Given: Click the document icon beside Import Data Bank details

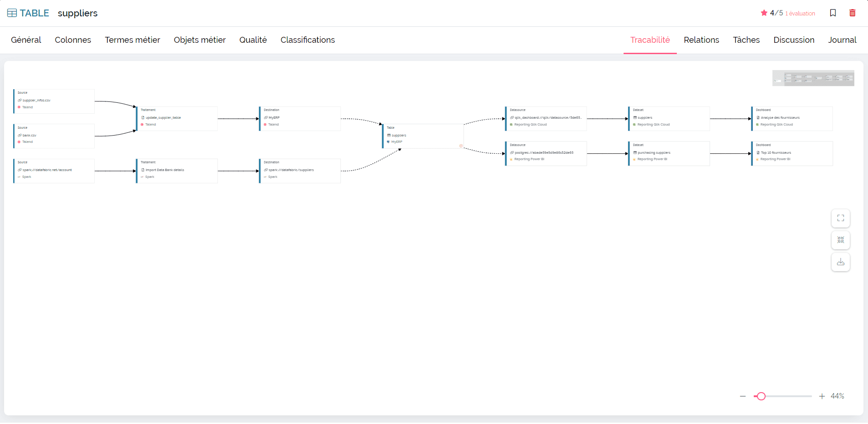Looking at the screenshot, I should pos(143,170).
